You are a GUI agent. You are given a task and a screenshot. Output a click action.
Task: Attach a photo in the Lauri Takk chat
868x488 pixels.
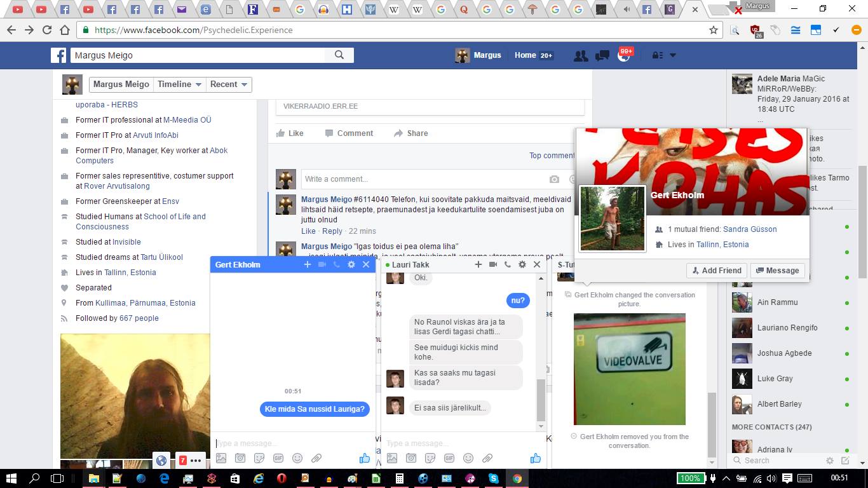(392, 458)
